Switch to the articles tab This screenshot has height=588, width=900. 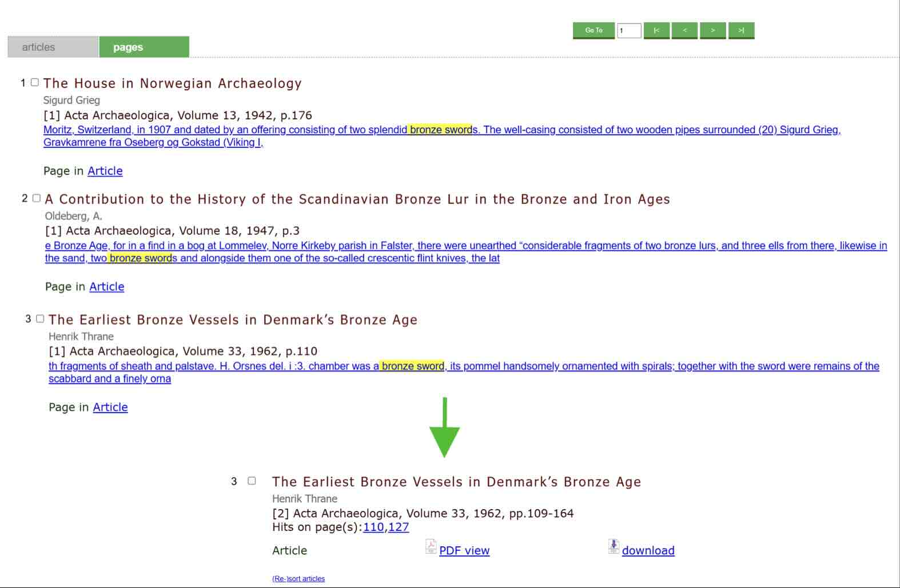click(x=53, y=47)
